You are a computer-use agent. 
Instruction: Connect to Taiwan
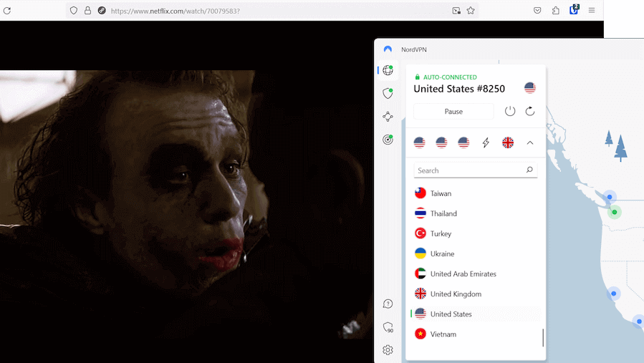tap(476, 193)
